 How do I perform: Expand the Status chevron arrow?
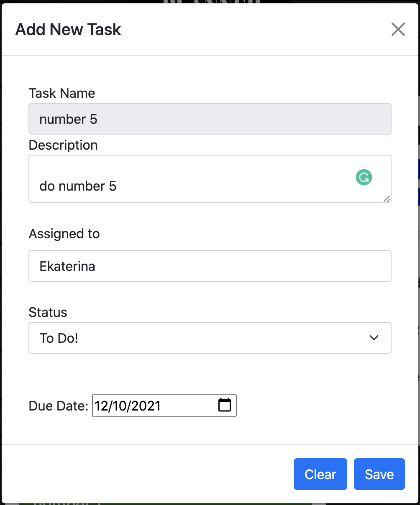click(374, 338)
